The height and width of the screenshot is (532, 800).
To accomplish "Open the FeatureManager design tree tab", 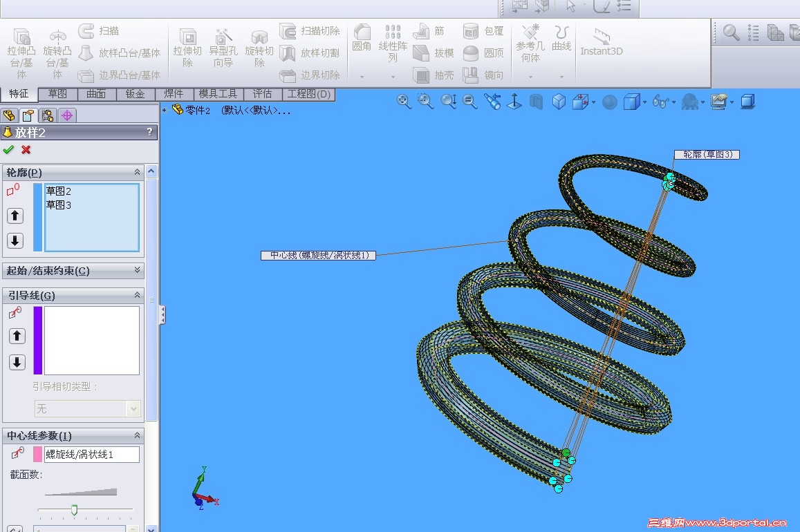I will pos(10,115).
